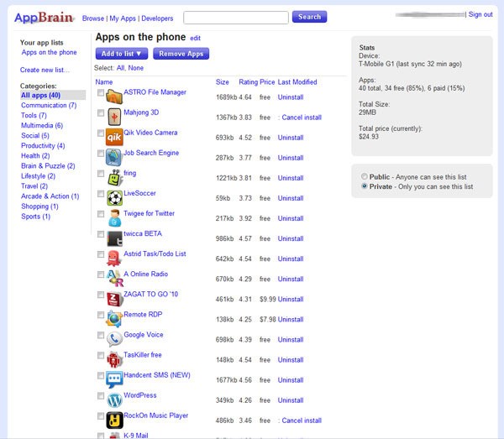Image resolution: width=504 pixels, height=439 pixels.
Task: Click the Twigee for Twitter icon
Action: coord(114,218)
